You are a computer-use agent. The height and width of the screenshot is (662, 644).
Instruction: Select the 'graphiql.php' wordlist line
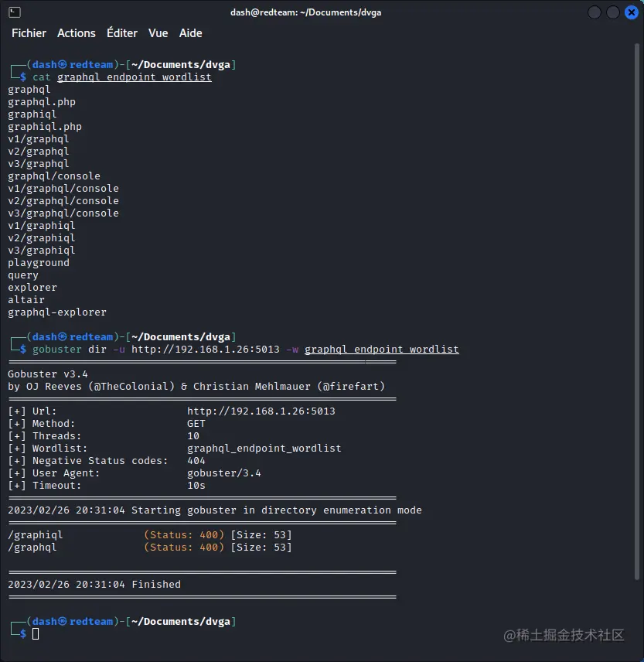(x=45, y=127)
